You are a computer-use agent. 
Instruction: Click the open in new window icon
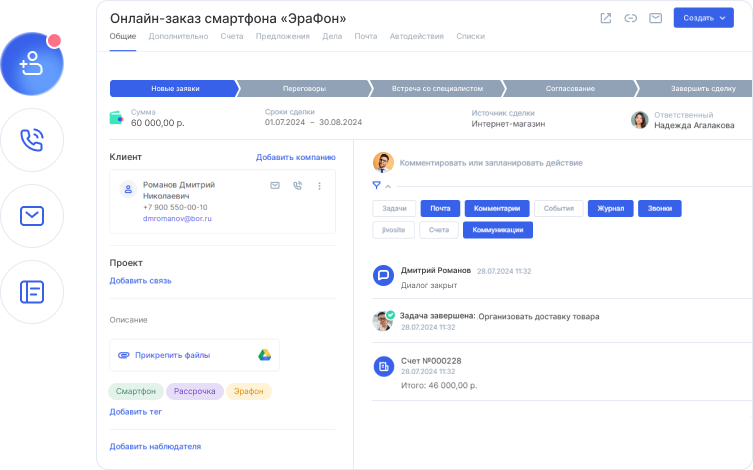tap(605, 18)
